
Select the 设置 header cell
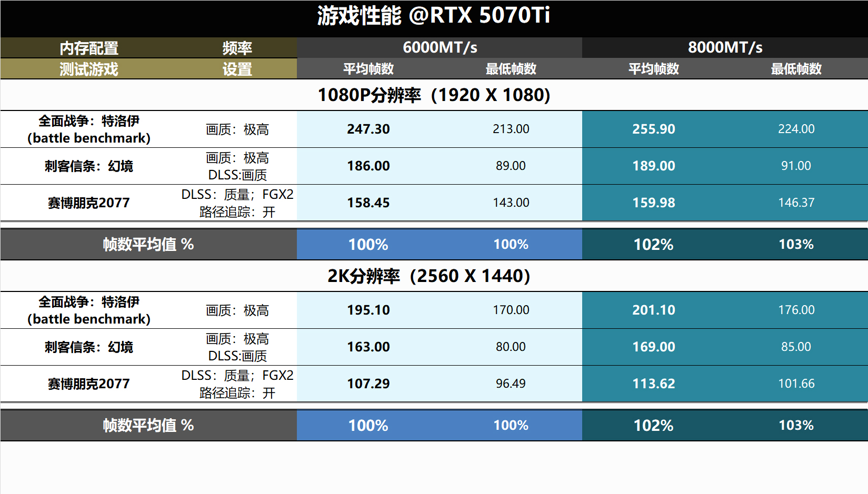[237, 69]
